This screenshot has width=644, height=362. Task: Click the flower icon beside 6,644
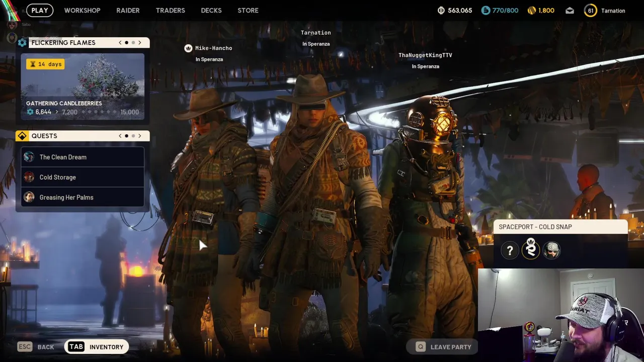pyautogui.click(x=30, y=112)
